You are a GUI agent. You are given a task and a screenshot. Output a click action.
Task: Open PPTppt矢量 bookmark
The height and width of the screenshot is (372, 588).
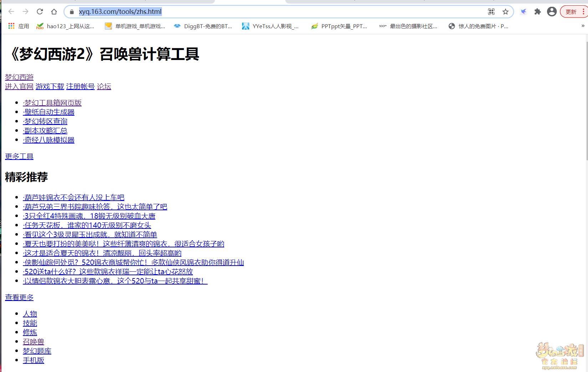click(x=339, y=26)
